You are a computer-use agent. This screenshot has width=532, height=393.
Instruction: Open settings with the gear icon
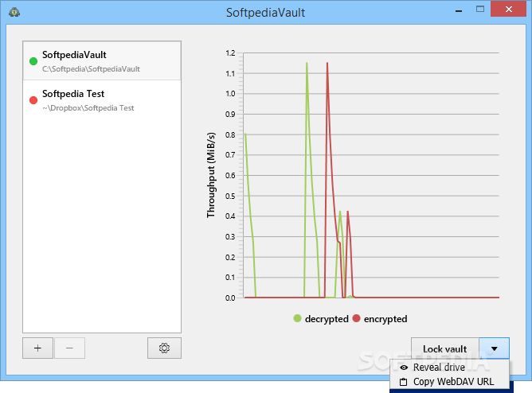164,348
